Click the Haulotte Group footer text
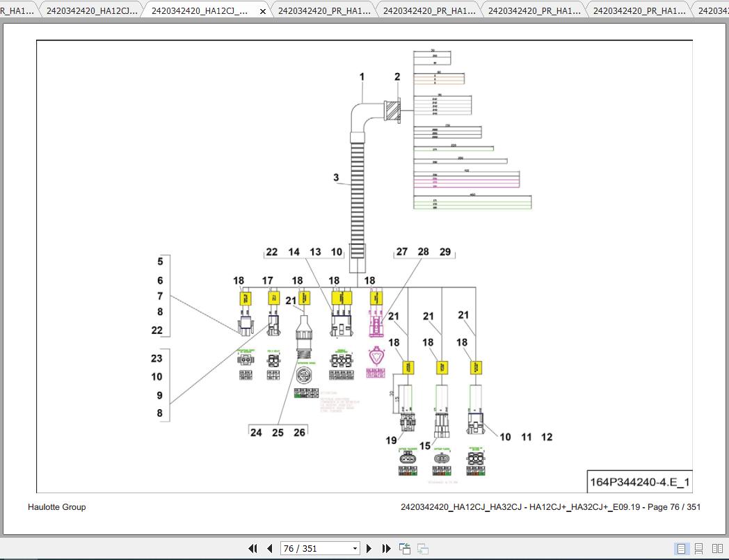 (x=57, y=507)
